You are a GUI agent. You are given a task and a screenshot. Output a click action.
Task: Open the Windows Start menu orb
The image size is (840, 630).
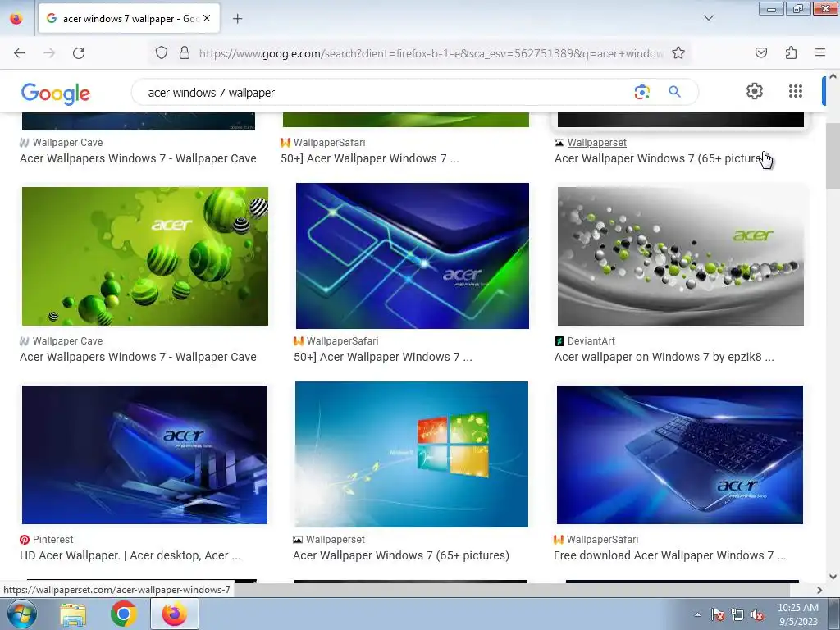[x=22, y=614]
